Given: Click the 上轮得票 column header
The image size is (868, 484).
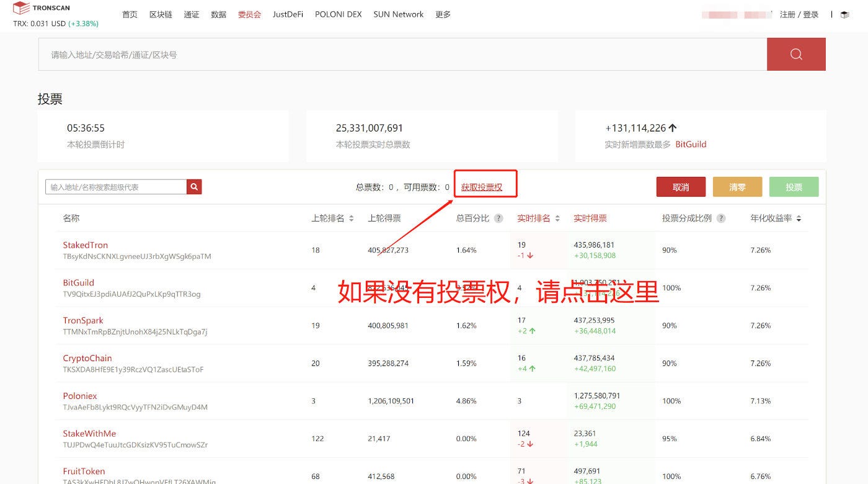Looking at the screenshot, I should (384, 218).
